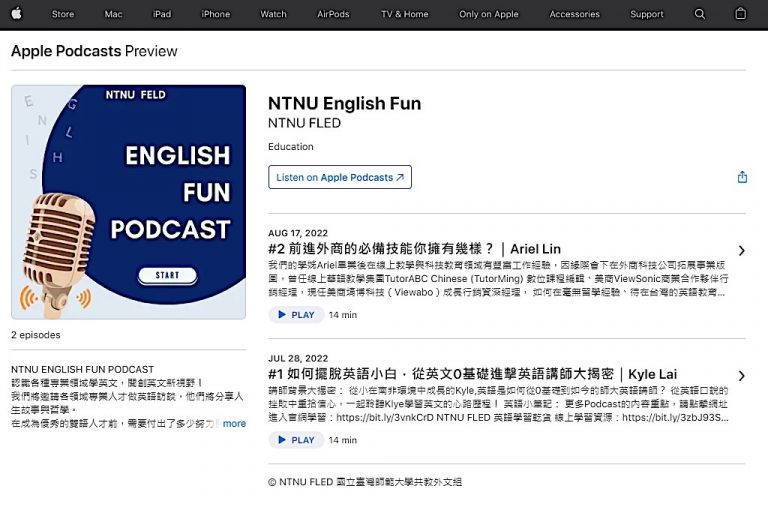The height and width of the screenshot is (507, 768).
Task: Click episode #2 description text
Action: [x=498, y=279]
